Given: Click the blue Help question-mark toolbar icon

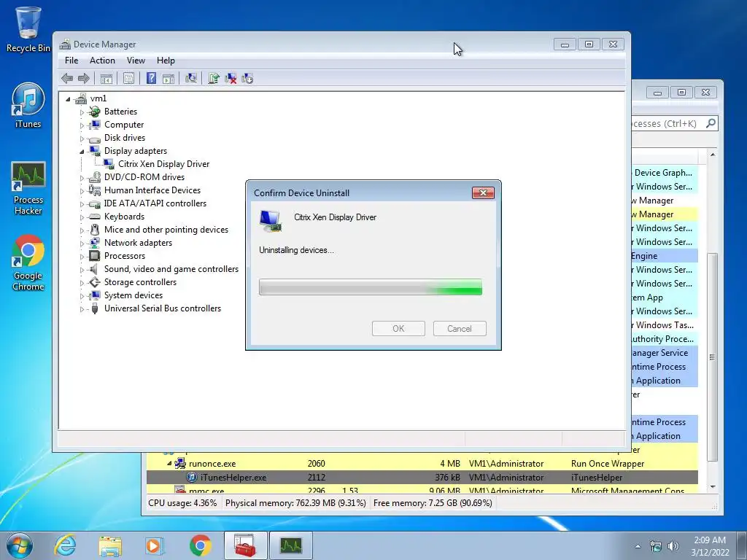Looking at the screenshot, I should (x=151, y=78).
